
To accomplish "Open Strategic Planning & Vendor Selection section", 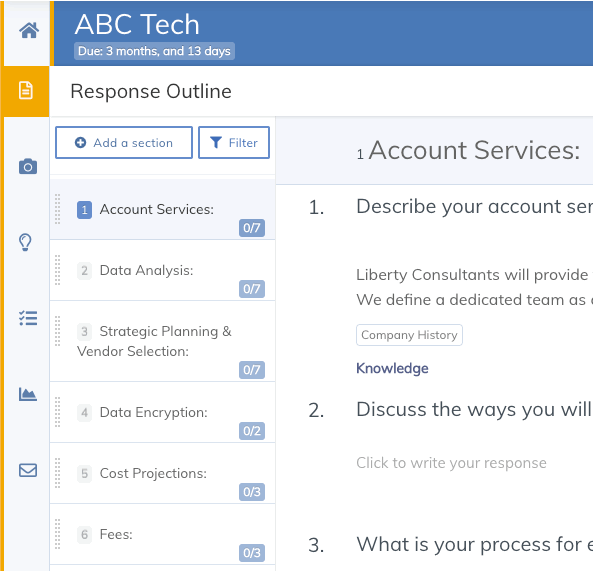I will pyautogui.click(x=163, y=341).
